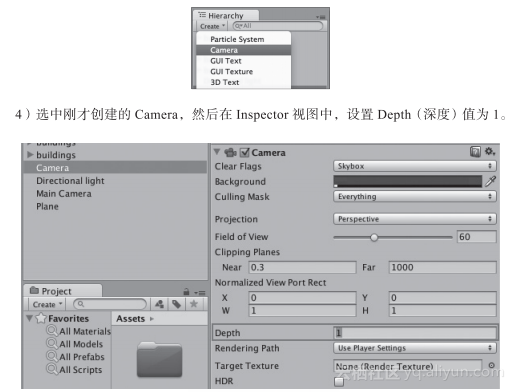Click the Assets breadcrumb arrow

tap(152, 319)
